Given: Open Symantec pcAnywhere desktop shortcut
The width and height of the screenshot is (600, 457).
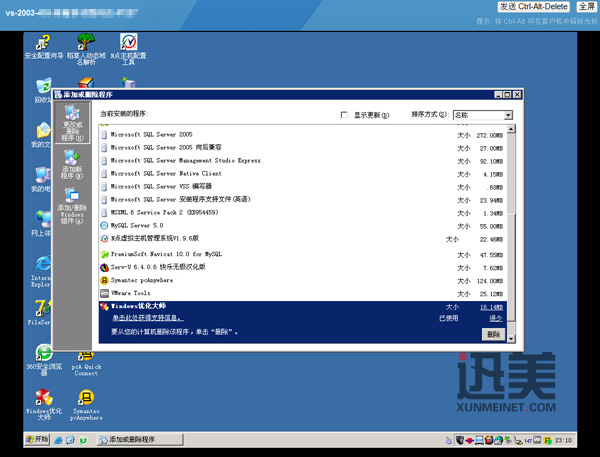Looking at the screenshot, I should pos(86,404).
